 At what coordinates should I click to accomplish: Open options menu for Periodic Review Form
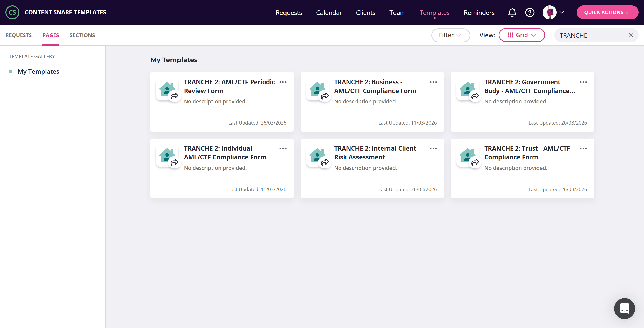[283, 82]
